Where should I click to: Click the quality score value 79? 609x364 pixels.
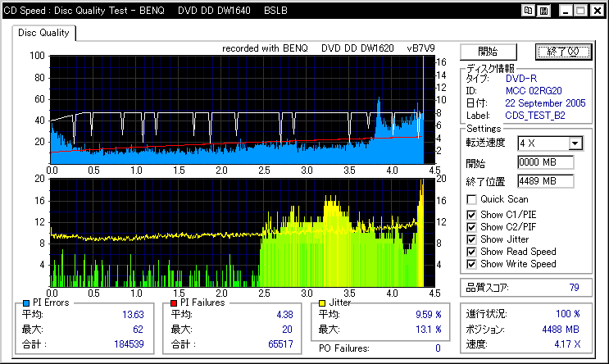point(574,288)
